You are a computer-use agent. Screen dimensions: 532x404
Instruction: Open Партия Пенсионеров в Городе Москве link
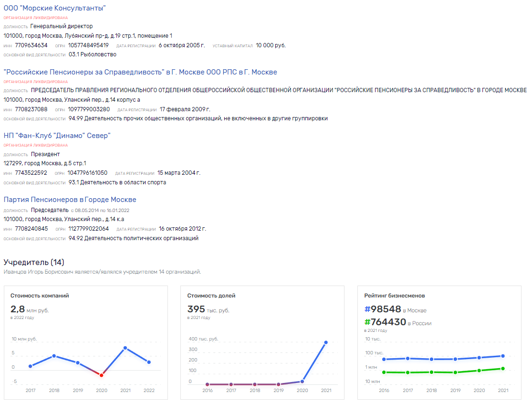70,200
